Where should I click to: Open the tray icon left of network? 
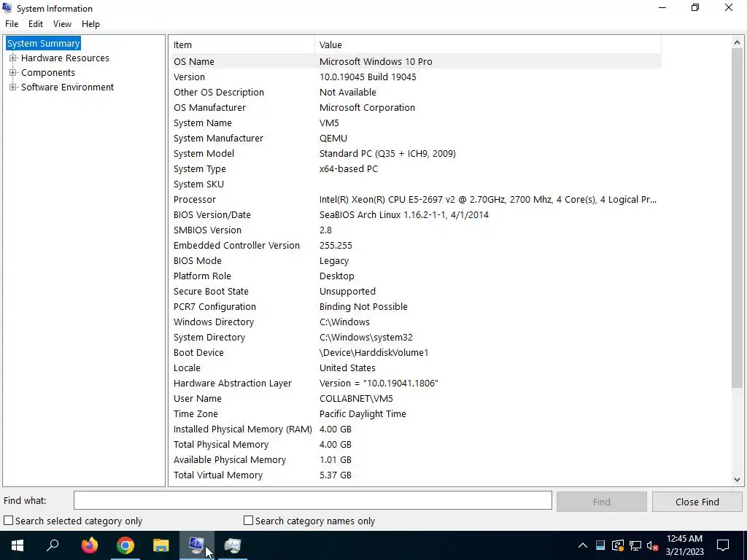coord(618,545)
